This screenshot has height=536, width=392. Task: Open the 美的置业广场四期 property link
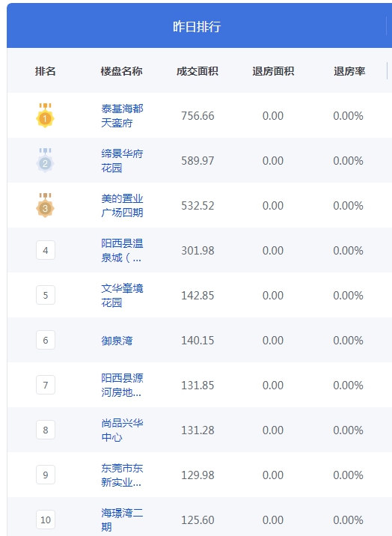(122, 205)
